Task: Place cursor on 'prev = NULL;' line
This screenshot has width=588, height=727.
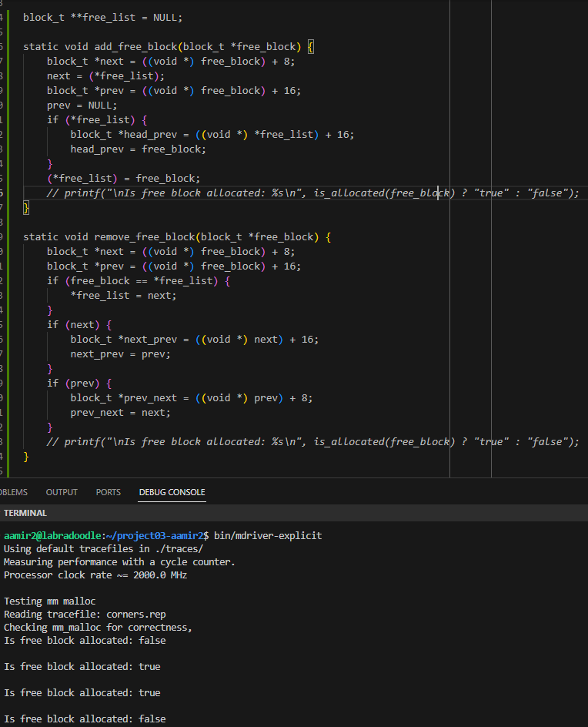Action: (82, 105)
